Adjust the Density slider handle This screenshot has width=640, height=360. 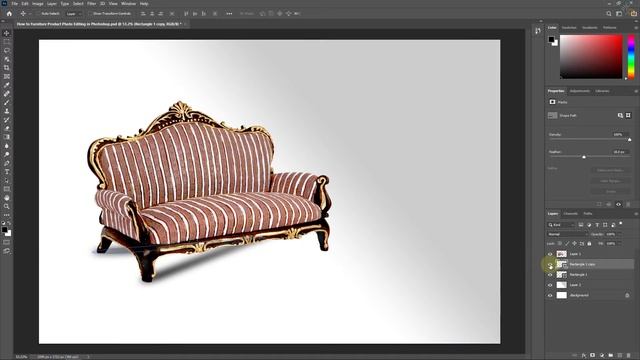coord(629,140)
